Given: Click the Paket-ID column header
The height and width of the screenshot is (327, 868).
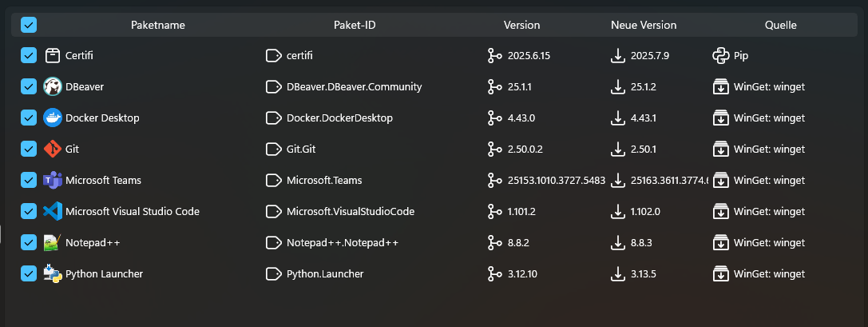Looking at the screenshot, I should click(x=355, y=25).
